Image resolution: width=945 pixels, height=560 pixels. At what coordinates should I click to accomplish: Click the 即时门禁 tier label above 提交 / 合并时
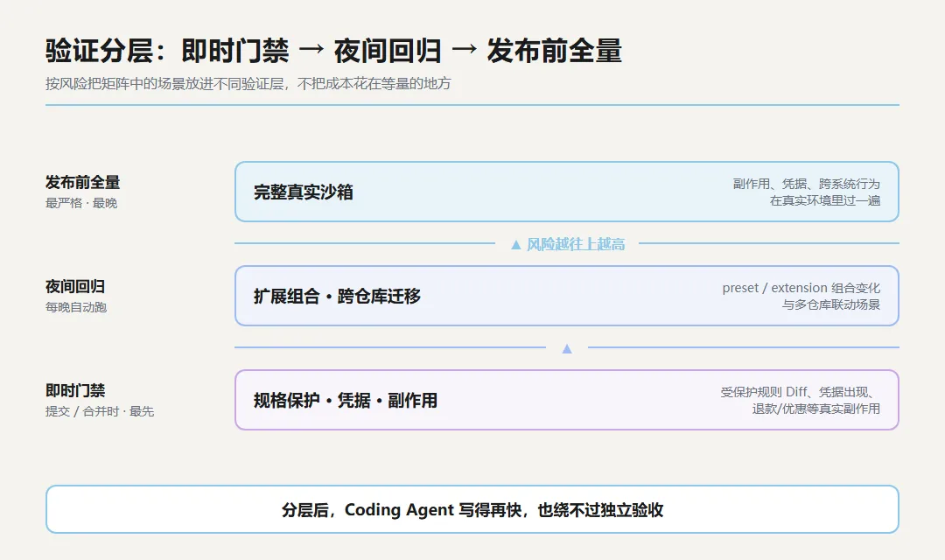pos(75,390)
